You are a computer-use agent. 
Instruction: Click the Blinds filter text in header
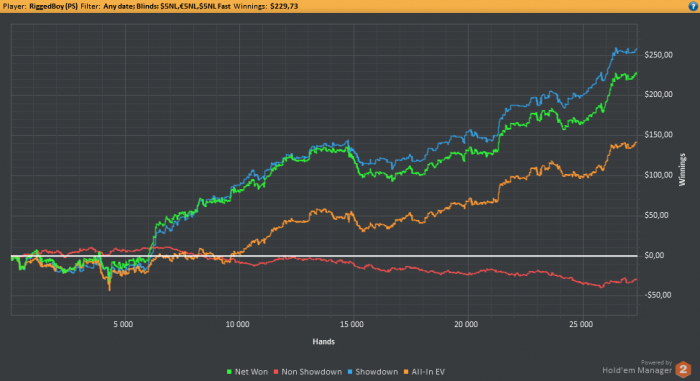point(183,6)
